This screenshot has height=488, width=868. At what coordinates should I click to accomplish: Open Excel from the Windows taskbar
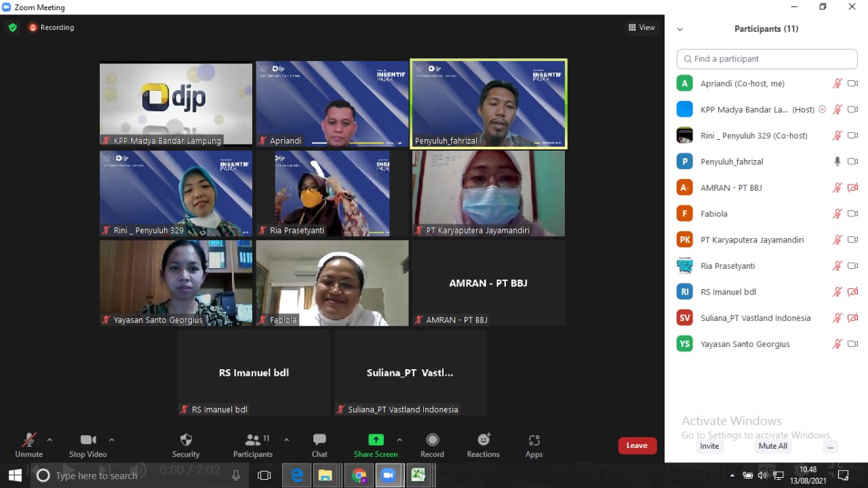click(418, 475)
